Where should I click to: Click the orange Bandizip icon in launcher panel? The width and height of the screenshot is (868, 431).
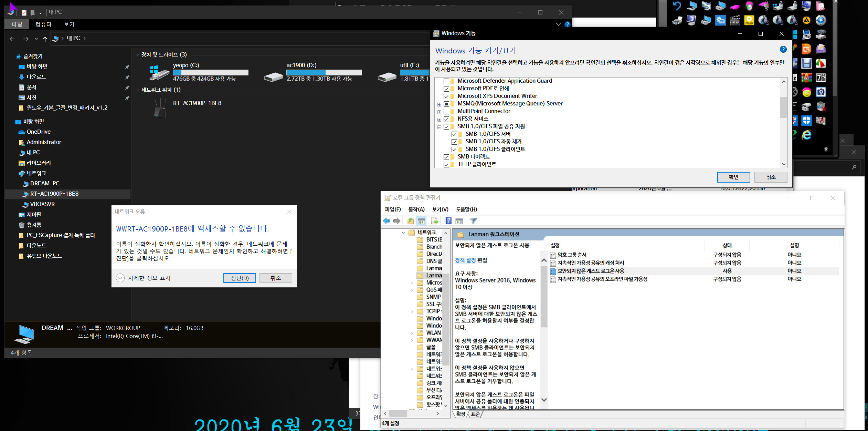pyautogui.click(x=806, y=49)
